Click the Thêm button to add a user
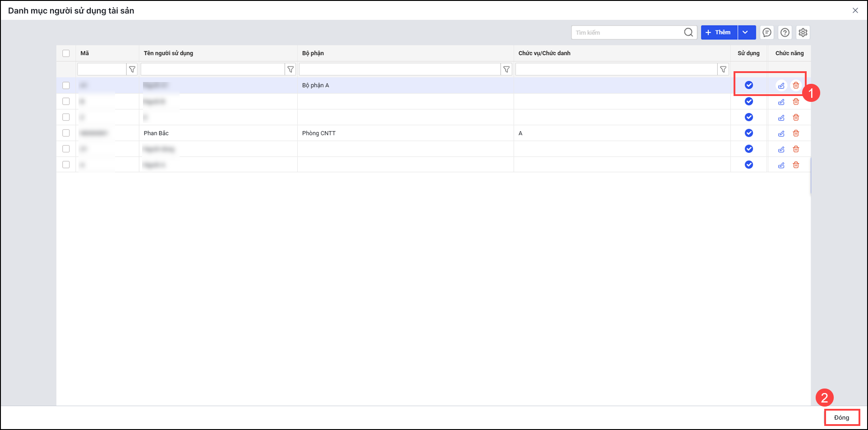The height and width of the screenshot is (430, 868). (x=719, y=32)
